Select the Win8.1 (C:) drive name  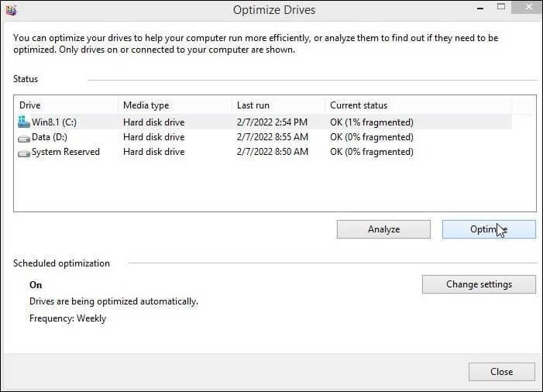point(54,122)
